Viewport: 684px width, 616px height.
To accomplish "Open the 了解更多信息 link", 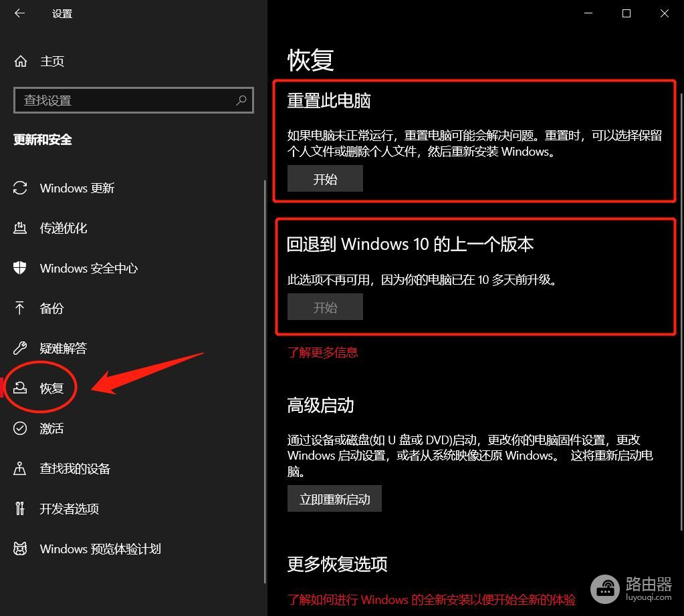I will point(323,352).
